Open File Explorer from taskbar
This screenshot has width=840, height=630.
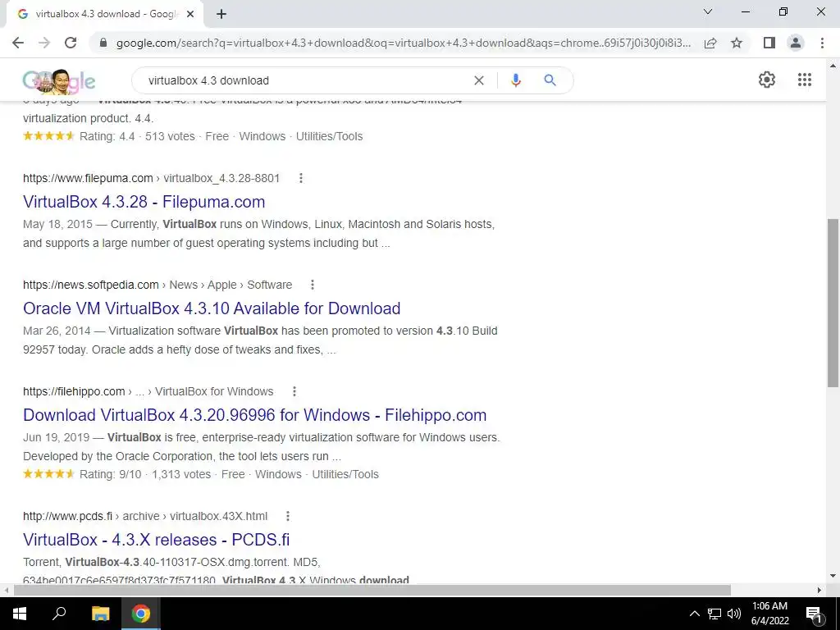coord(100,614)
